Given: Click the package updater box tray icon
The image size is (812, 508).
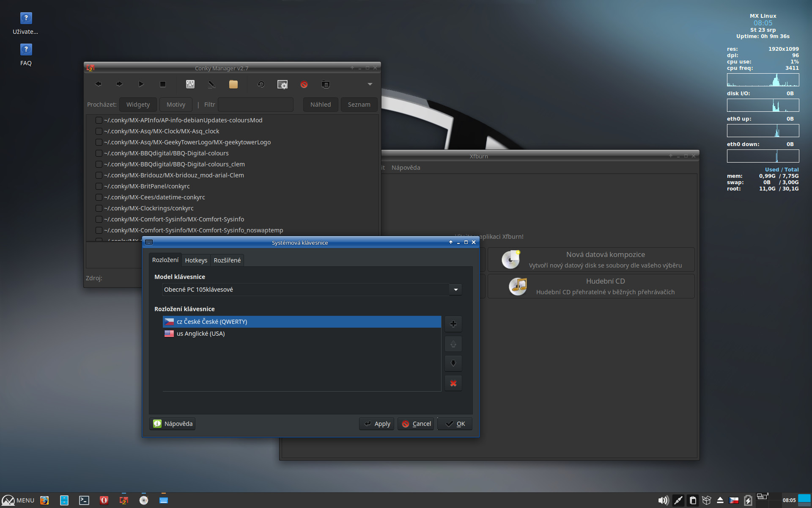Looking at the screenshot, I should [x=707, y=500].
